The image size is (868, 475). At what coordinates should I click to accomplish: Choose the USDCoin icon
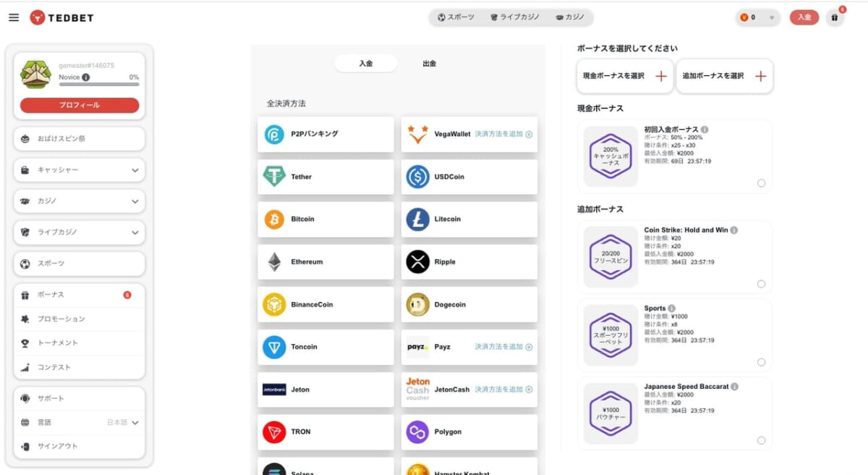point(417,177)
